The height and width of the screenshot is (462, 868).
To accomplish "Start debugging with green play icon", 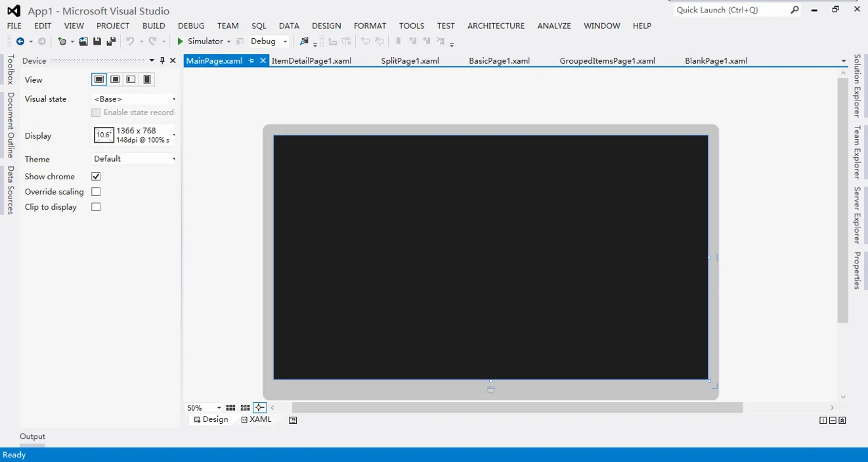I will pos(180,41).
